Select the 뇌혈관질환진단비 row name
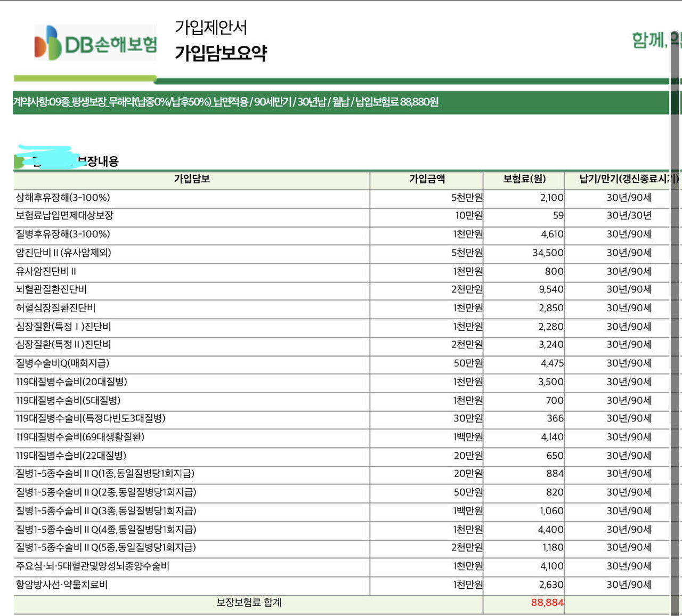 (x=51, y=289)
